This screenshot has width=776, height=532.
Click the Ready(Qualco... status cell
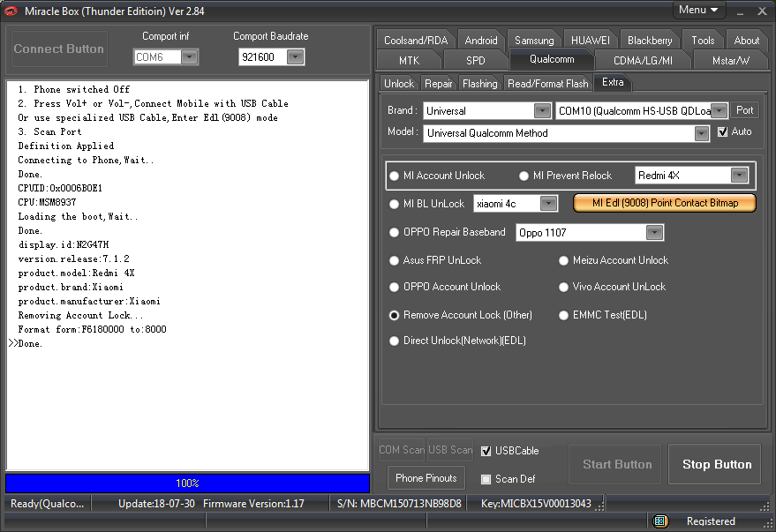coord(47,503)
